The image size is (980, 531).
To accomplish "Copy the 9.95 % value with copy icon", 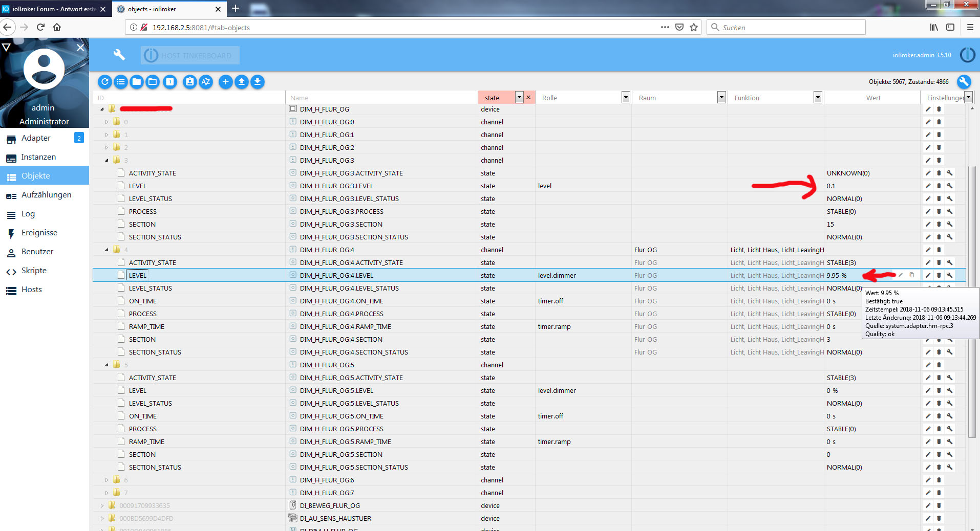I will click(x=912, y=275).
